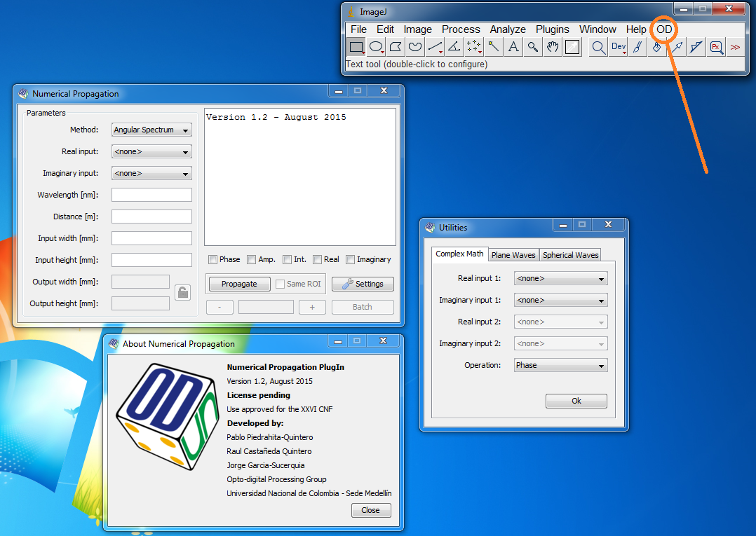The width and height of the screenshot is (756, 536).
Task: Enable the Phase checkbox
Action: click(212, 259)
